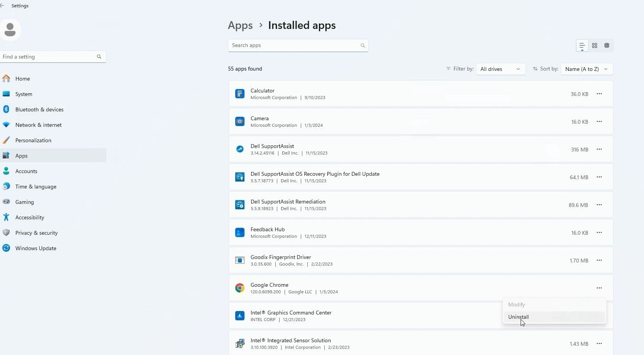Expand the Filter by All drives dropdown
Viewport: 644px width, 355px height.
[x=501, y=69]
